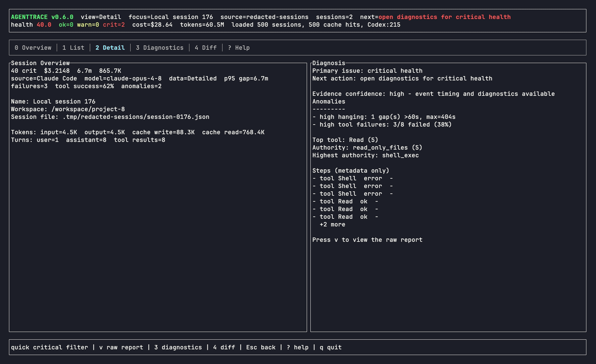The height and width of the screenshot is (364, 596).
Task: Go to the 3 Diagnostics tab
Action: [160, 48]
